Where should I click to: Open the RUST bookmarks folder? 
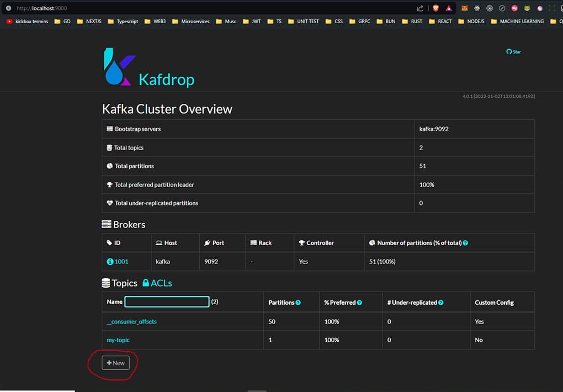click(x=412, y=21)
